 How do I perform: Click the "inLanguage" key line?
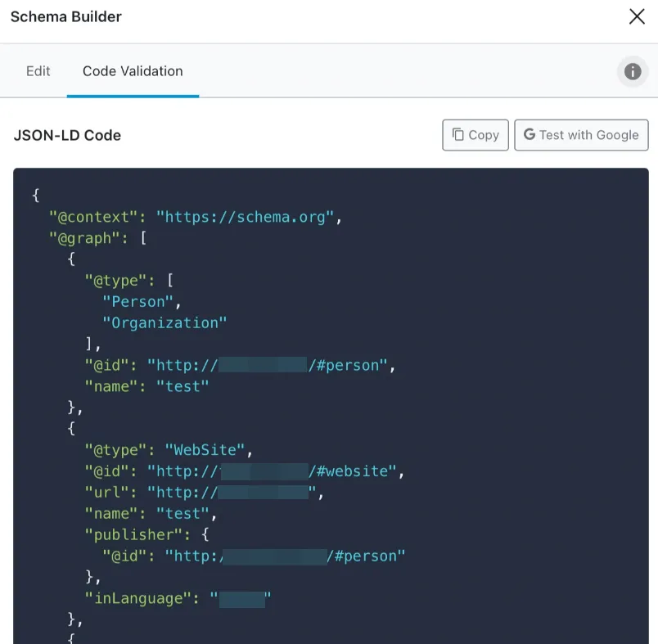pos(178,598)
